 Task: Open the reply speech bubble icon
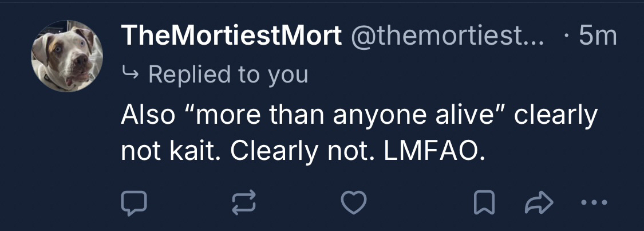(x=135, y=203)
